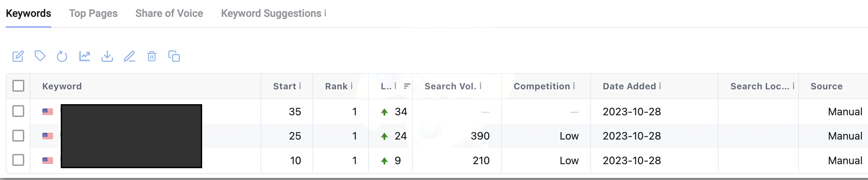Switch to the Top Pages tab

click(93, 13)
